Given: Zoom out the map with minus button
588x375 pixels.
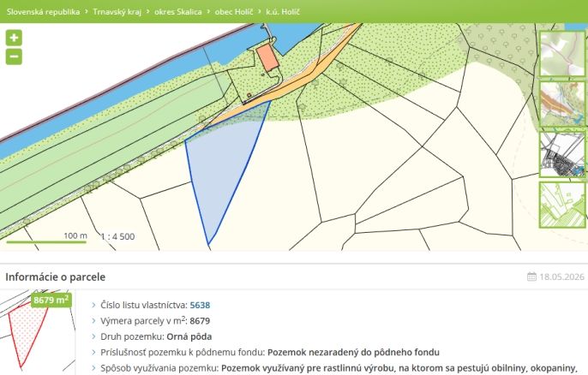Looking at the screenshot, I should point(14,57).
